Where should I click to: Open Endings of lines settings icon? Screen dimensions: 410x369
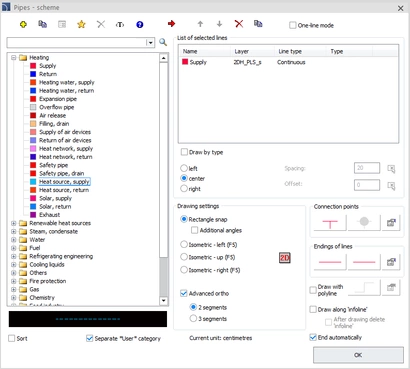[391, 262]
